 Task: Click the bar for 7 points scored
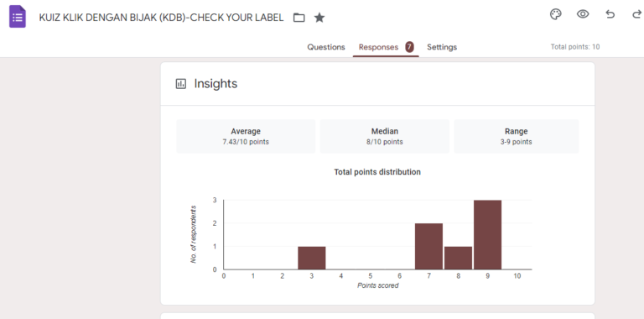pyautogui.click(x=428, y=247)
